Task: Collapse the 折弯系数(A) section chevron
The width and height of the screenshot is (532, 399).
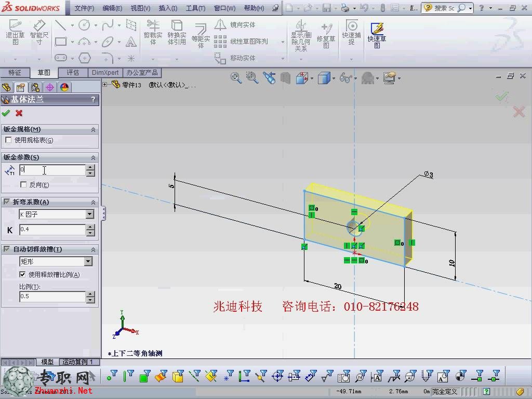Action: 93,202
